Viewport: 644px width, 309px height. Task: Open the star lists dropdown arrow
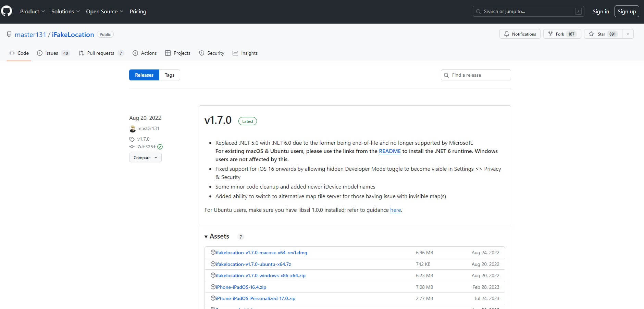click(628, 34)
